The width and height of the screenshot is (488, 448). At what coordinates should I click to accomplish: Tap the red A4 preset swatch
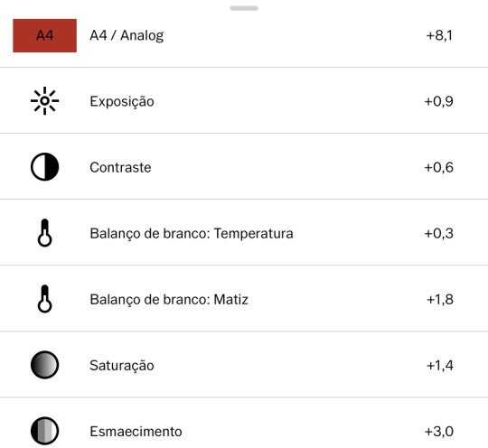pyautogui.click(x=45, y=35)
